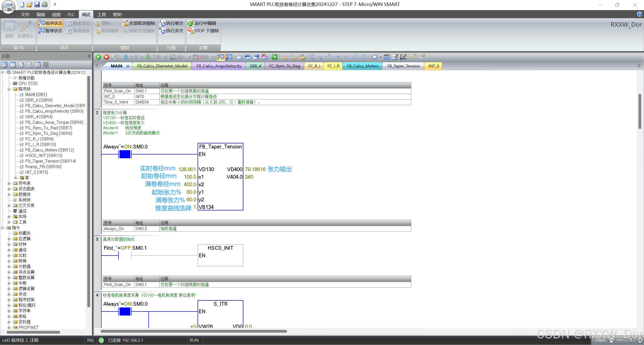Screen dimensions: 644x345
Task: Click the green RUN button in editor toolbar
Action: 98,57
